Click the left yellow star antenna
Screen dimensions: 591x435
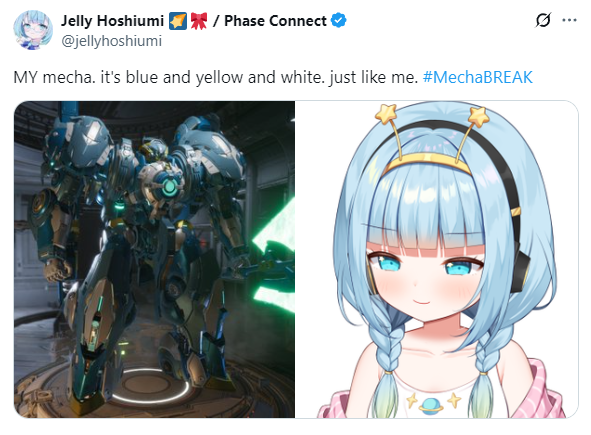tap(385, 113)
